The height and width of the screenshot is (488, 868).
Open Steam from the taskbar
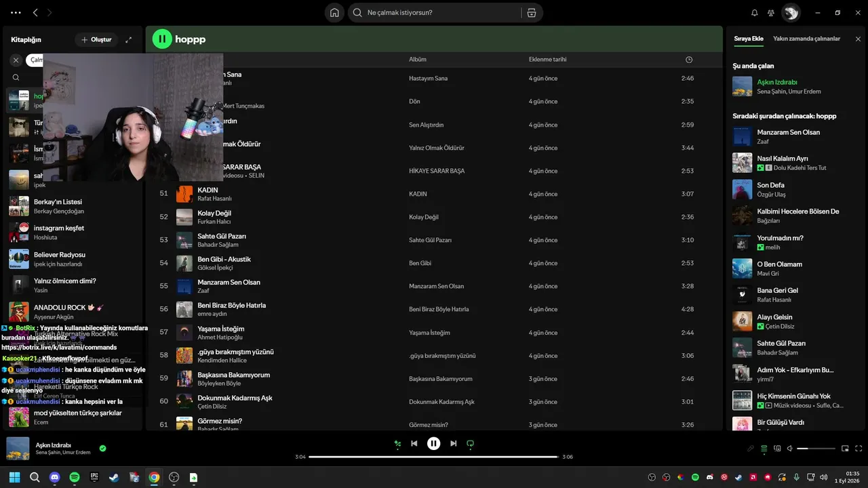click(x=114, y=477)
